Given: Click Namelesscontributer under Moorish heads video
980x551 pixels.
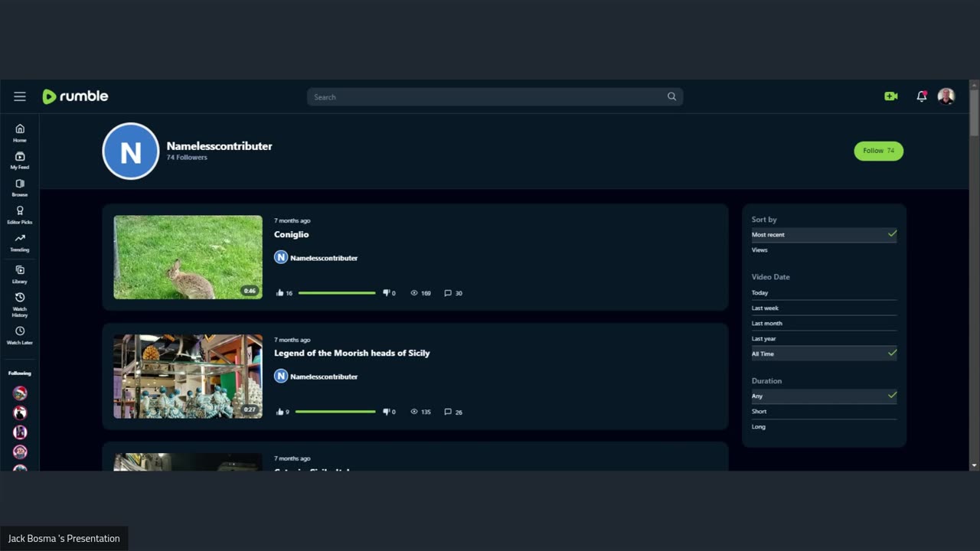Looking at the screenshot, I should click(x=324, y=377).
